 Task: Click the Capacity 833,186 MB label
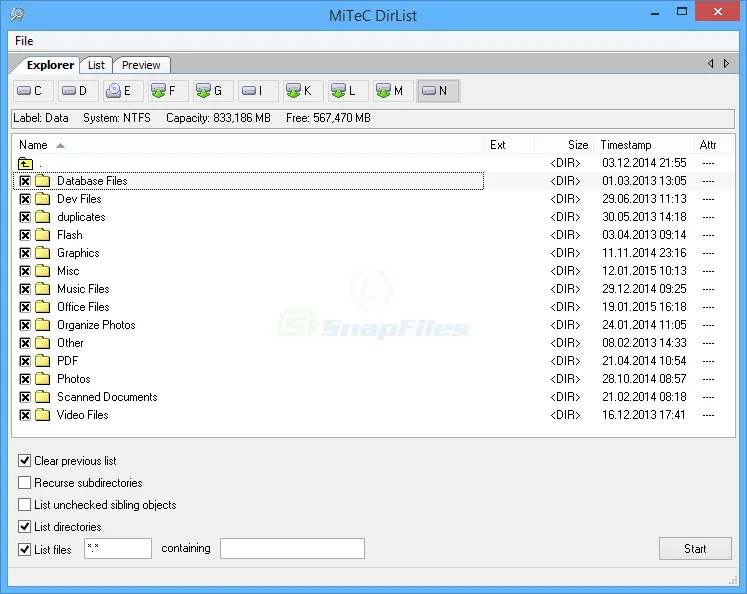[218, 118]
